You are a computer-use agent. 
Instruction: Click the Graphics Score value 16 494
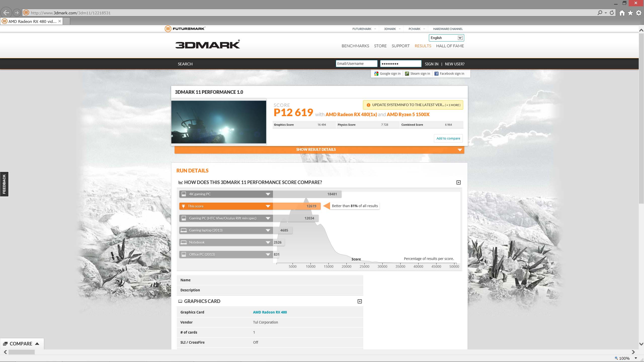[x=321, y=125]
